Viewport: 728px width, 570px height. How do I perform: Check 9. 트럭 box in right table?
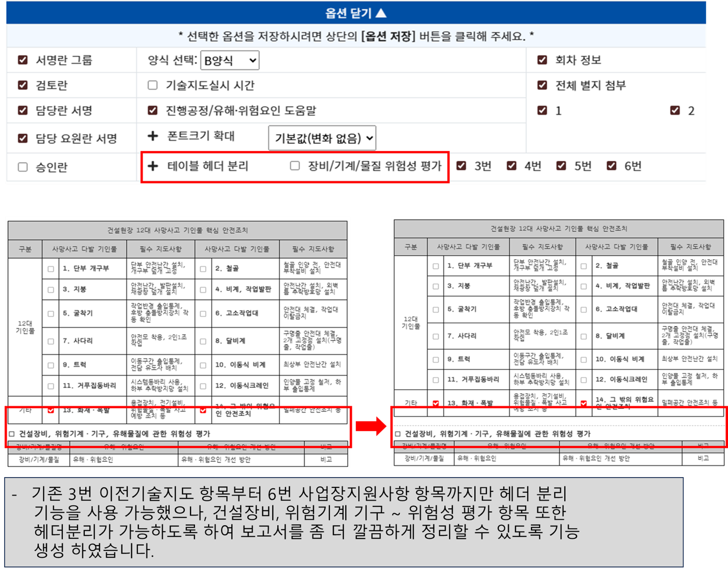(x=435, y=359)
